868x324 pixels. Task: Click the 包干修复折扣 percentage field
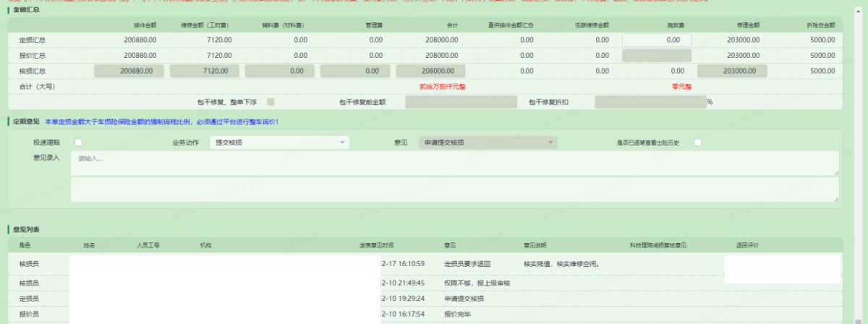[x=650, y=102]
